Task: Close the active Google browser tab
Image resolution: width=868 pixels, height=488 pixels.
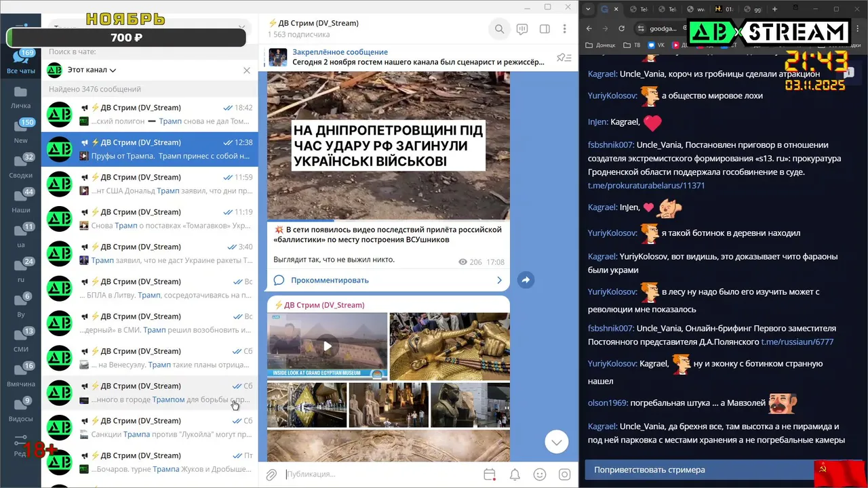Action: pyautogui.click(x=616, y=9)
